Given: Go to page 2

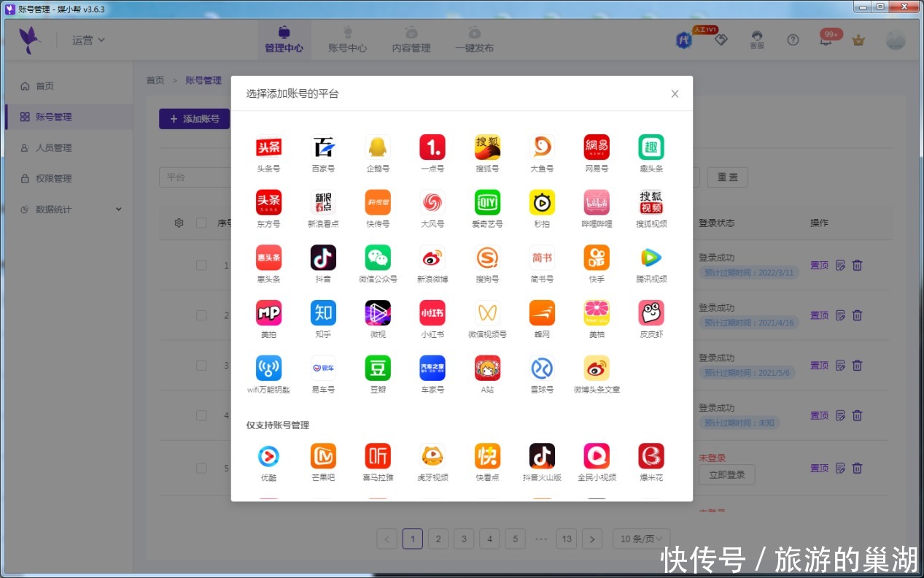Looking at the screenshot, I should tap(438, 539).
